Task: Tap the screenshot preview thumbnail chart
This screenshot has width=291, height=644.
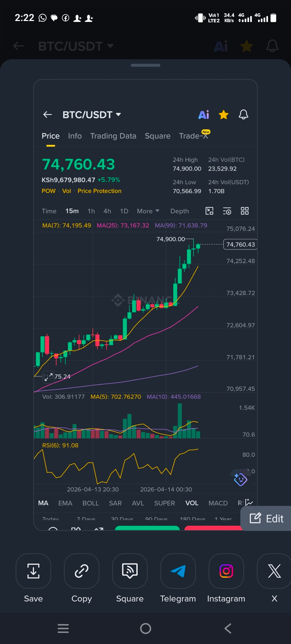Action: tap(145, 304)
